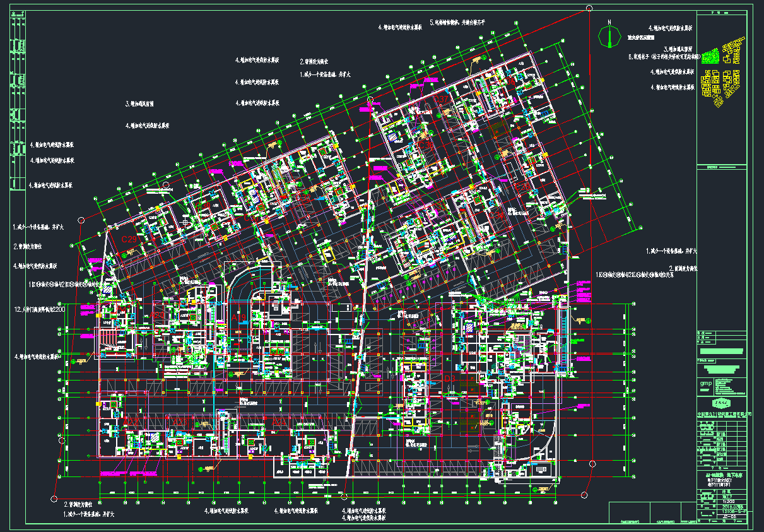Click the white circle marker left of C29
This screenshot has height=532, width=764.
point(81,219)
